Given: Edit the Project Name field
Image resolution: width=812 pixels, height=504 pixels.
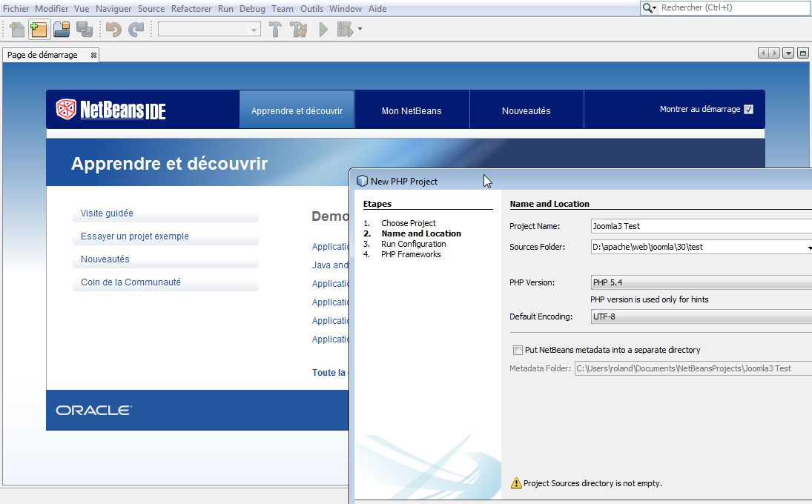Looking at the screenshot, I should (702, 226).
